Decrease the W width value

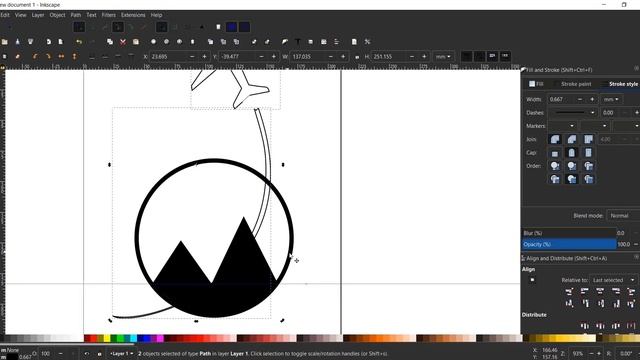point(331,57)
